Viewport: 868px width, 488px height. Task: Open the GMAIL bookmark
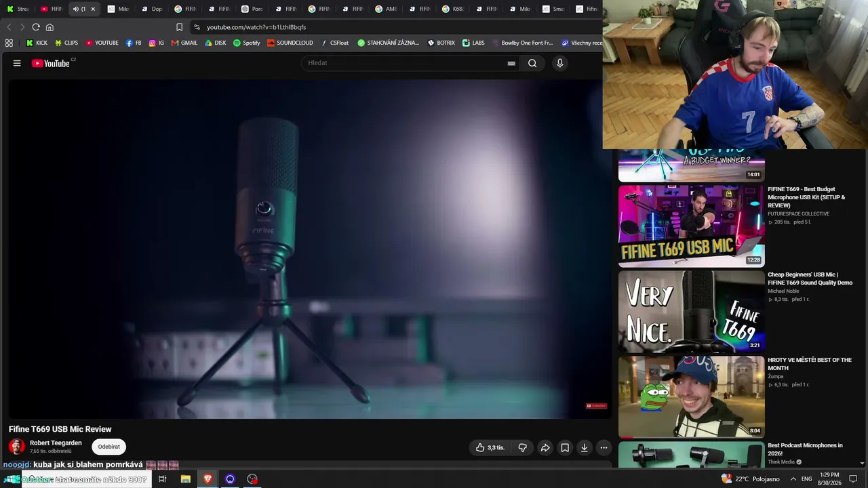tap(184, 43)
